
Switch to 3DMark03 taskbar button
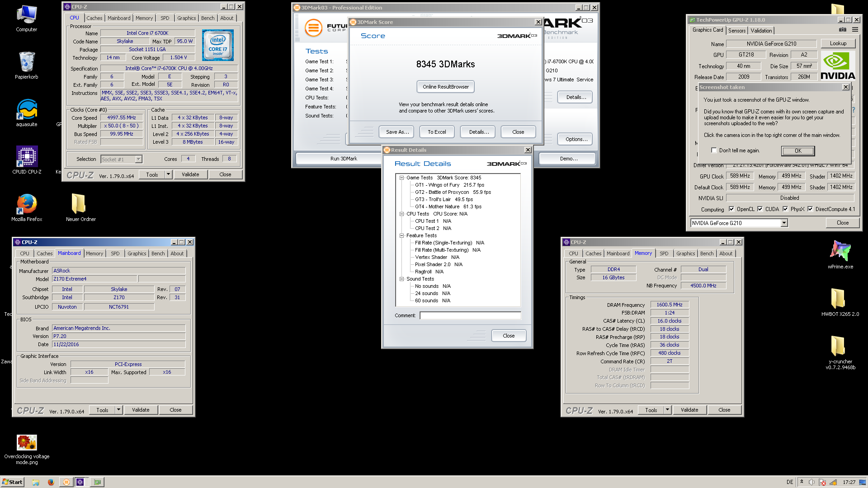pyautogui.click(x=66, y=482)
